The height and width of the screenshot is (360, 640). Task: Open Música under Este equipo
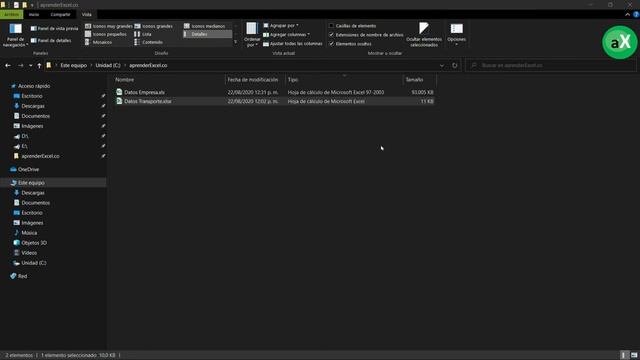pyautogui.click(x=29, y=233)
